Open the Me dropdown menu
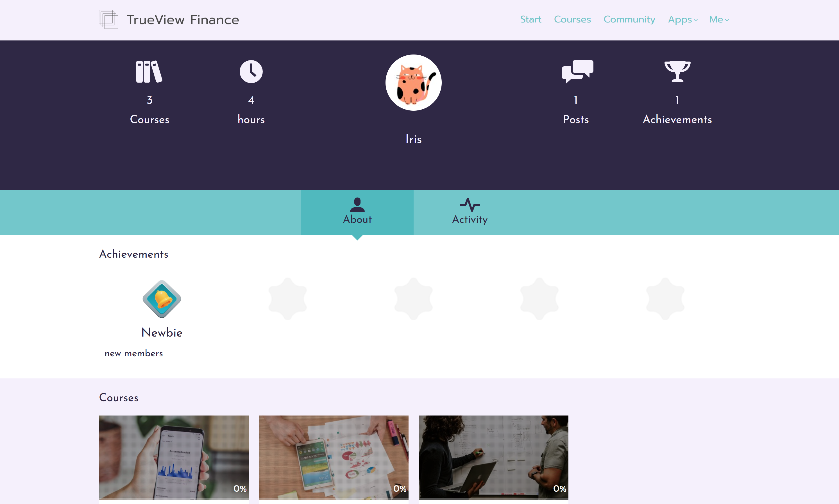Screen dimensions: 839x504 pos(719,20)
